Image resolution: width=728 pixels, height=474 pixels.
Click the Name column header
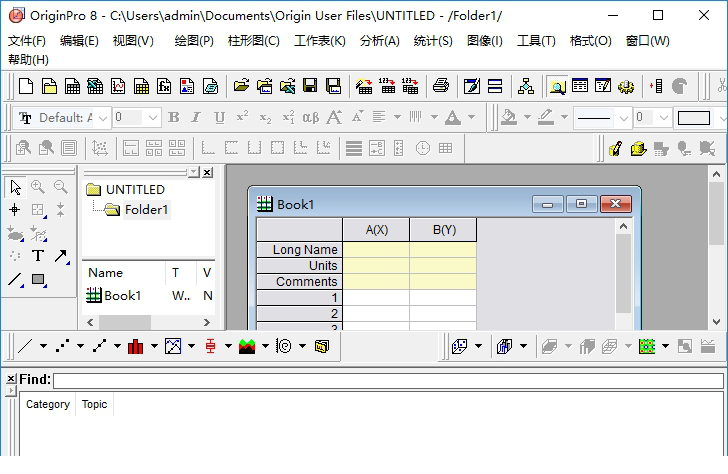tap(124, 273)
